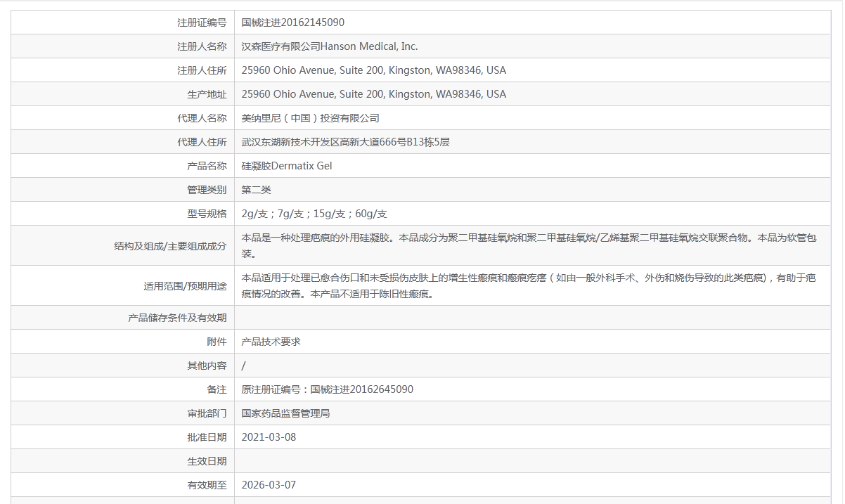845x504 pixels.
Task: Select attachment value 产品技术要求
Action: coord(271,342)
